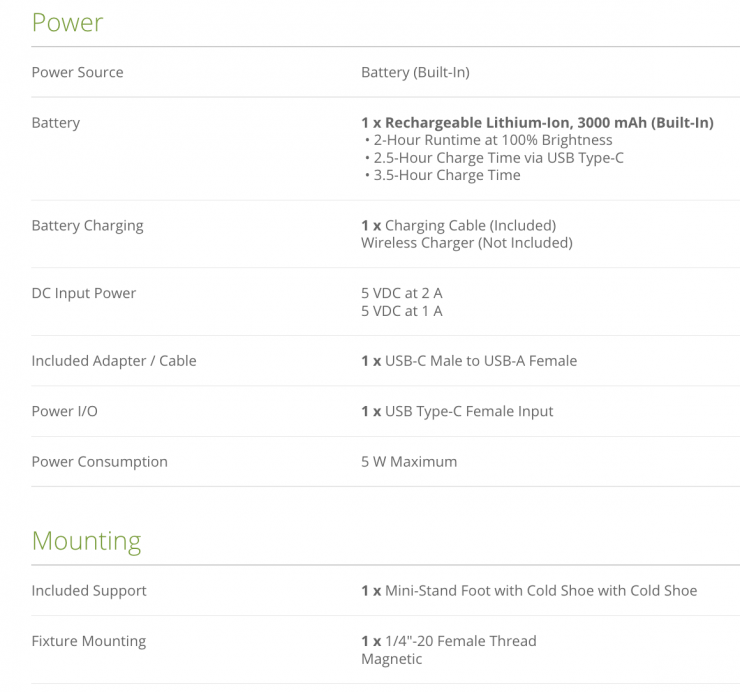Click the "5 W Maximum" power consumption value
The image size is (740, 692).
pyautogui.click(x=409, y=462)
